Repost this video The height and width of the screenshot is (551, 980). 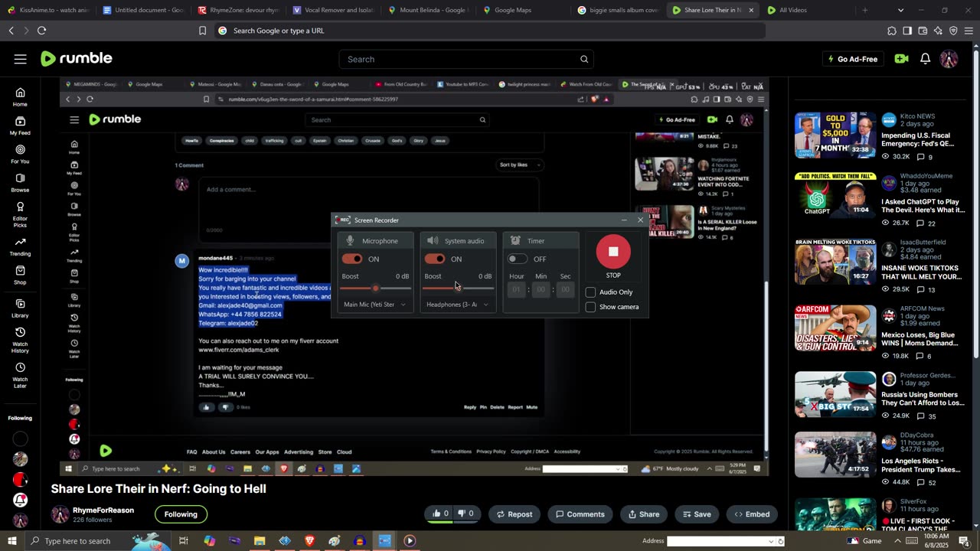514,514
